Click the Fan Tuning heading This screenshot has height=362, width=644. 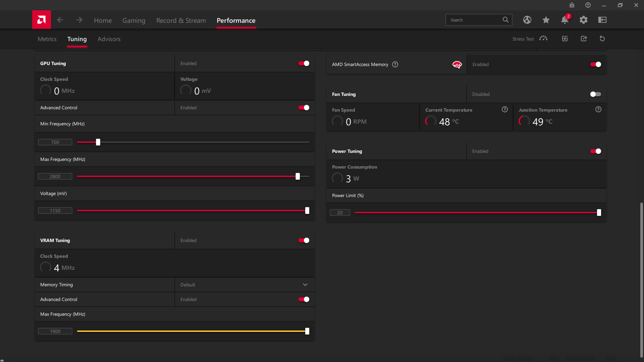[x=344, y=94]
